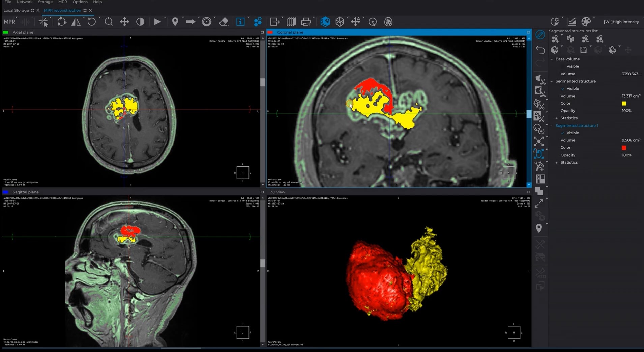644x352 pixels.
Task: Click the window/level contrast half-circle icon
Action: coord(140,22)
